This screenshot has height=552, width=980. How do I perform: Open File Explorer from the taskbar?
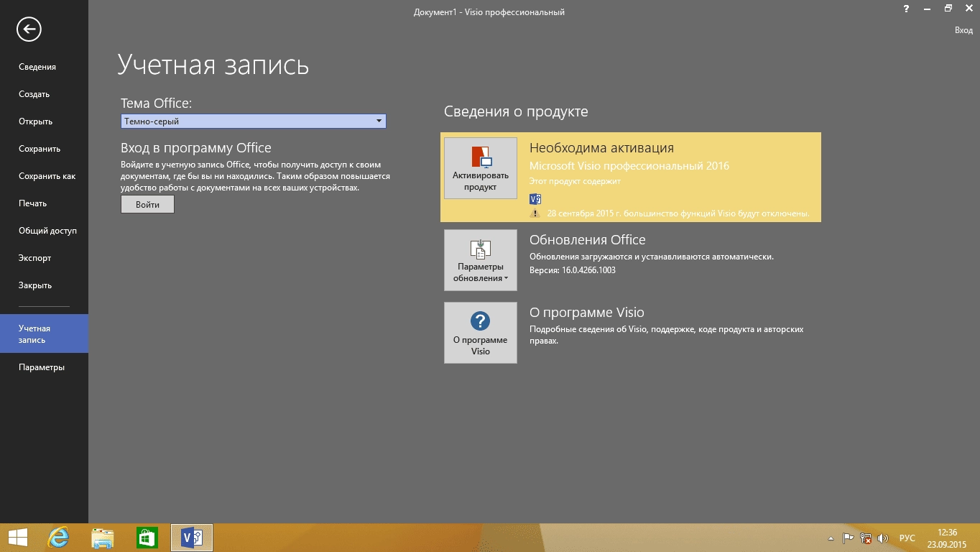[x=103, y=538]
